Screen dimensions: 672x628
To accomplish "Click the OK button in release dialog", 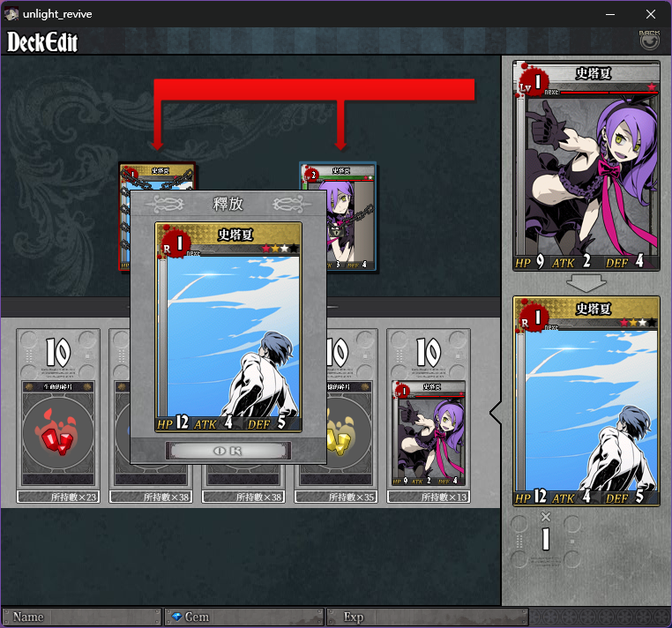I will [228, 451].
